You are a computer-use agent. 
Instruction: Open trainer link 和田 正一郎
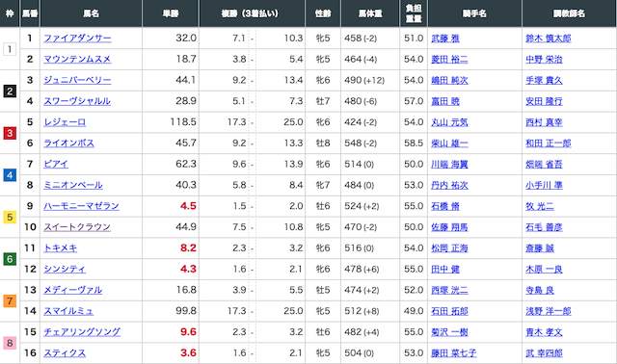click(549, 143)
